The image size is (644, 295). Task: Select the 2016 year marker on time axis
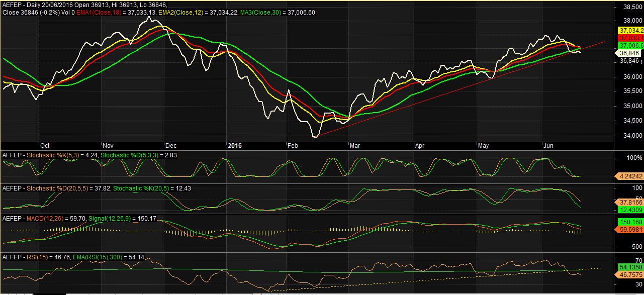pos(235,145)
